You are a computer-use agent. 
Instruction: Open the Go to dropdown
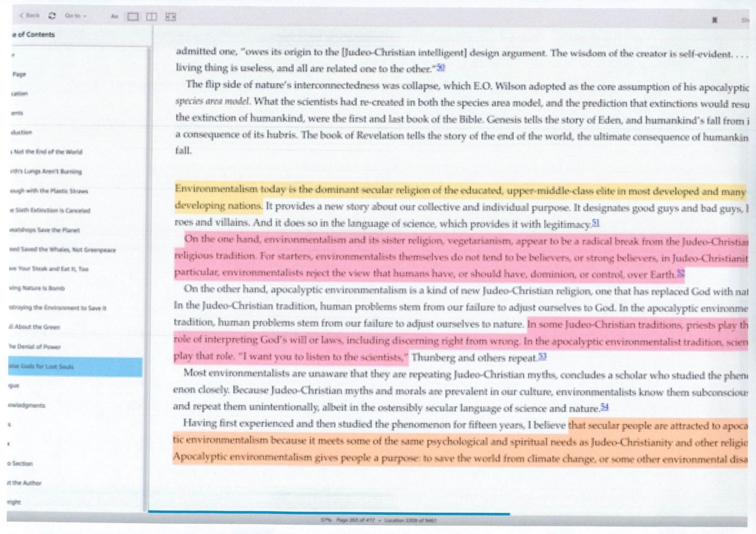point(75,16)
